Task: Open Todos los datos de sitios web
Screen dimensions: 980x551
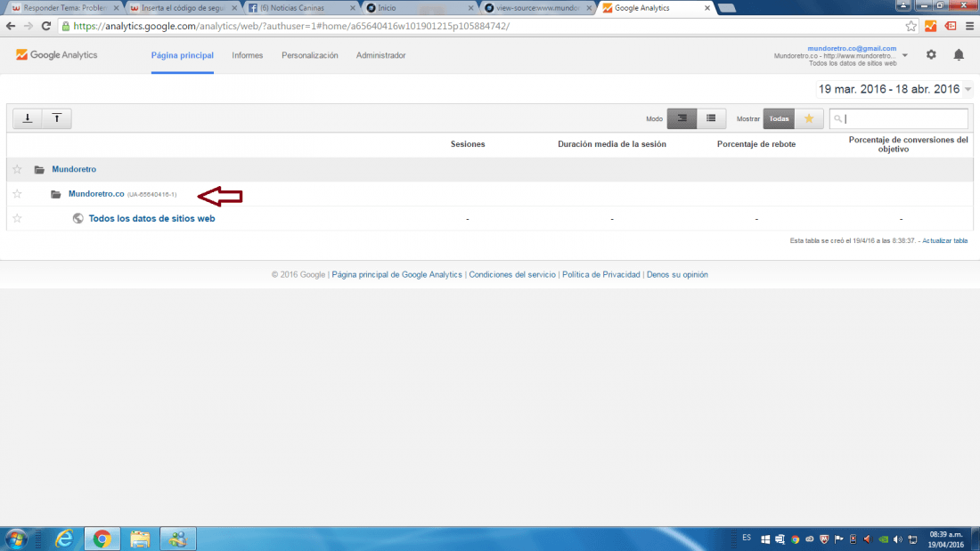Action: [151, 218]
